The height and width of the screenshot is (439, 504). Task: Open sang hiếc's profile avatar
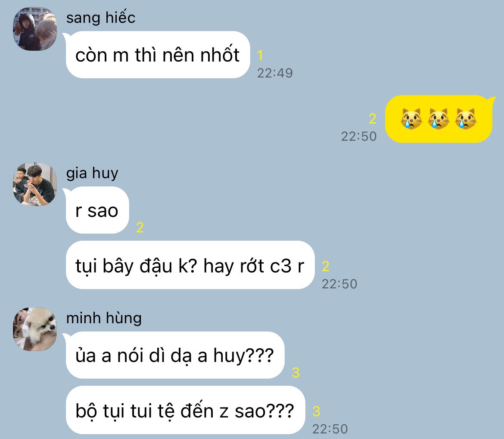point(35,29)
